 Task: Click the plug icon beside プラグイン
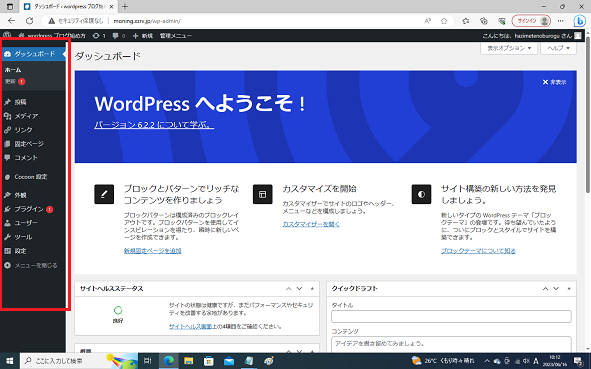click(7, 209)
